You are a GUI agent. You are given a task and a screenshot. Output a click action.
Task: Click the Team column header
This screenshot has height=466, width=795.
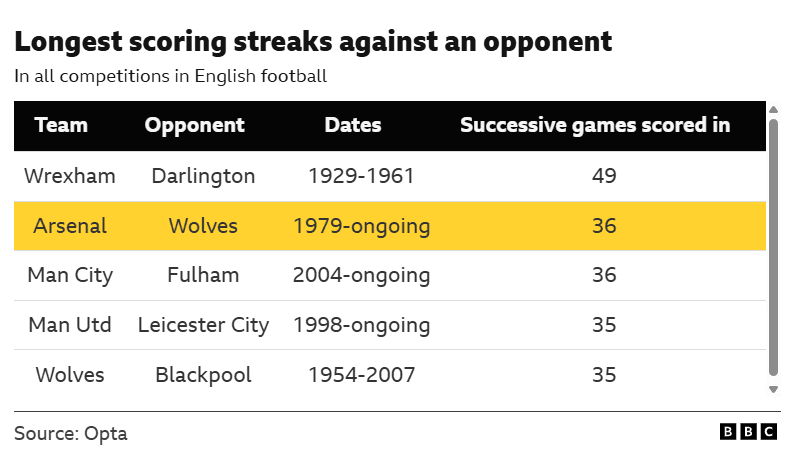pos(61,125)
